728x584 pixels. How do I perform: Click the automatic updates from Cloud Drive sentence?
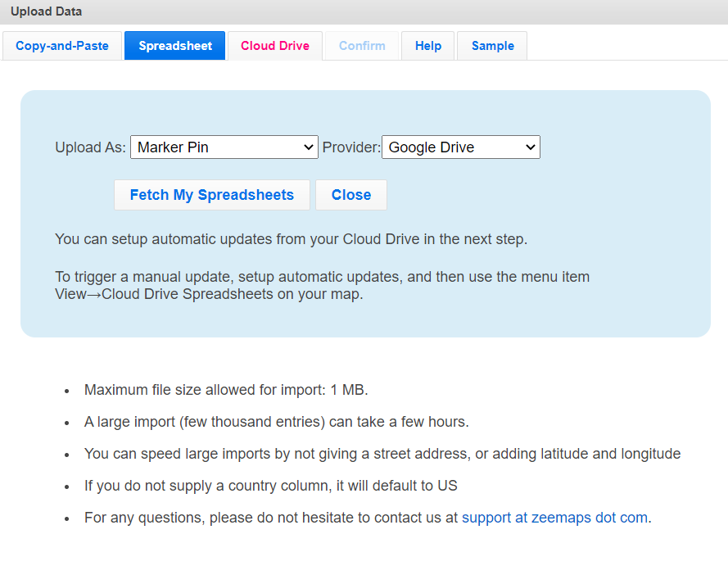click(291, 239)
